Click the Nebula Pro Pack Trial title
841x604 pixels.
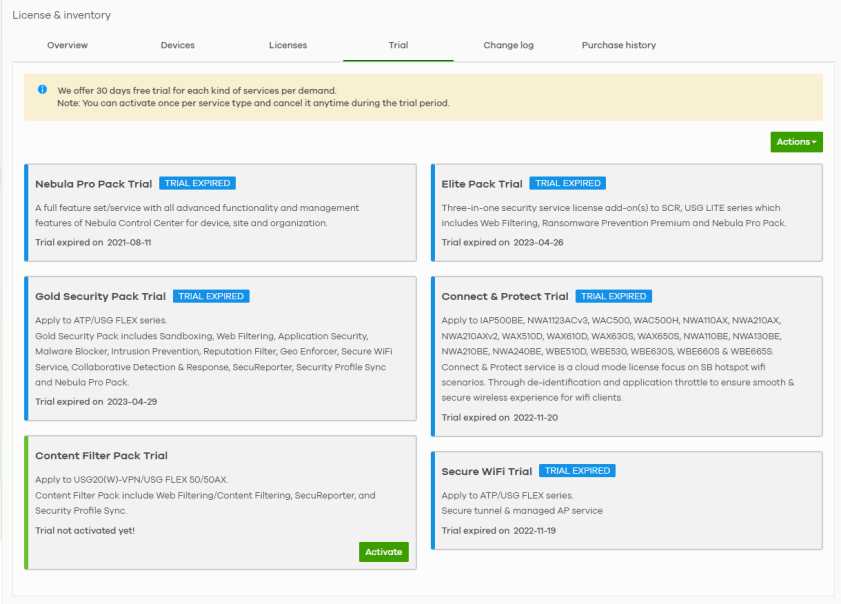click(94, 184)
